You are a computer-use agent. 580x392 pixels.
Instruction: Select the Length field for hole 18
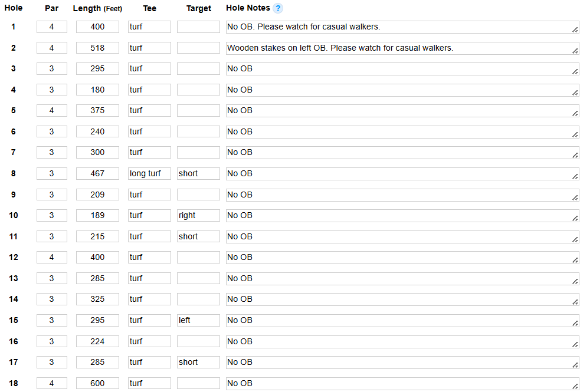(97, 384)
